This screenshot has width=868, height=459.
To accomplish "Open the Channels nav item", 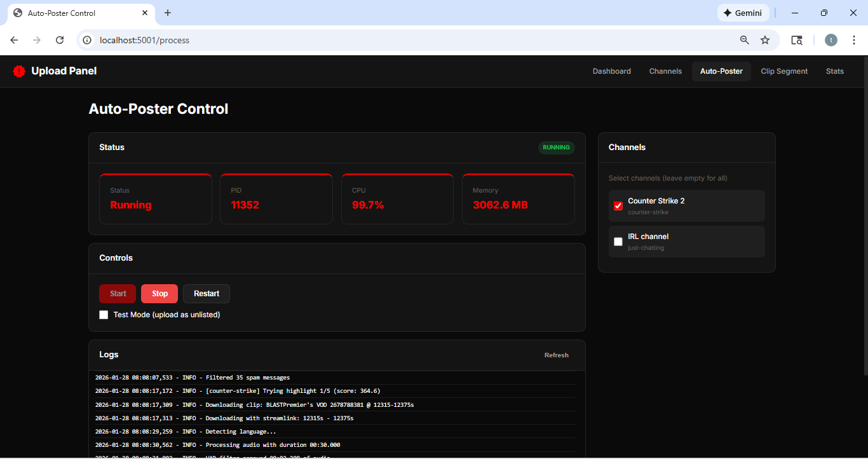I will (x=665, y=71).
